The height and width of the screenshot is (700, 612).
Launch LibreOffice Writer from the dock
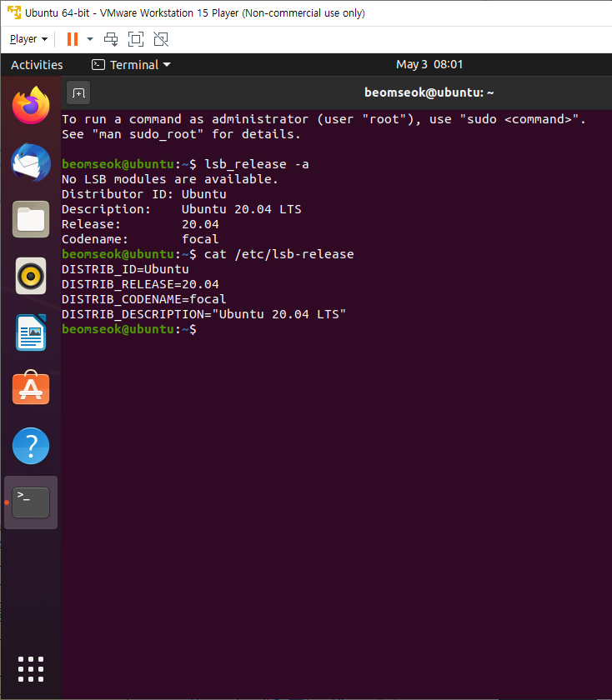pos(31,332)
